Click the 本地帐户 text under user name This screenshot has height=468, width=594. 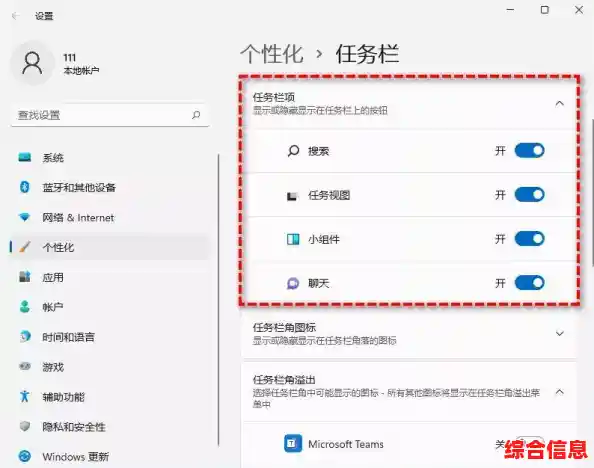[81, 70]
